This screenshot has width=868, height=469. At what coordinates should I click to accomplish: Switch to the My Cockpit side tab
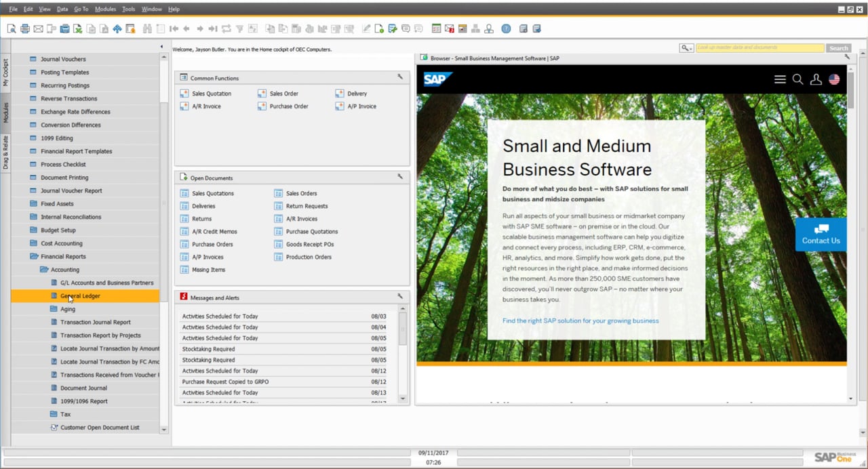[5, 73]
